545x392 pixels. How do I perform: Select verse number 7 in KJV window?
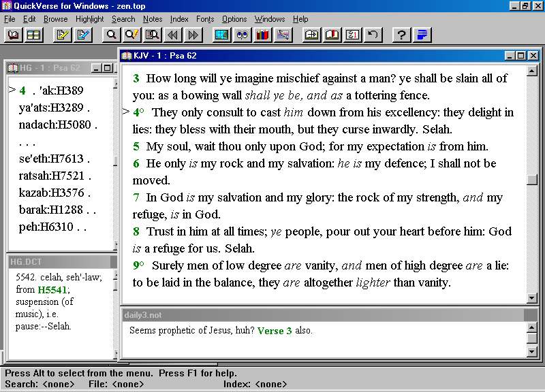point(136,197)
